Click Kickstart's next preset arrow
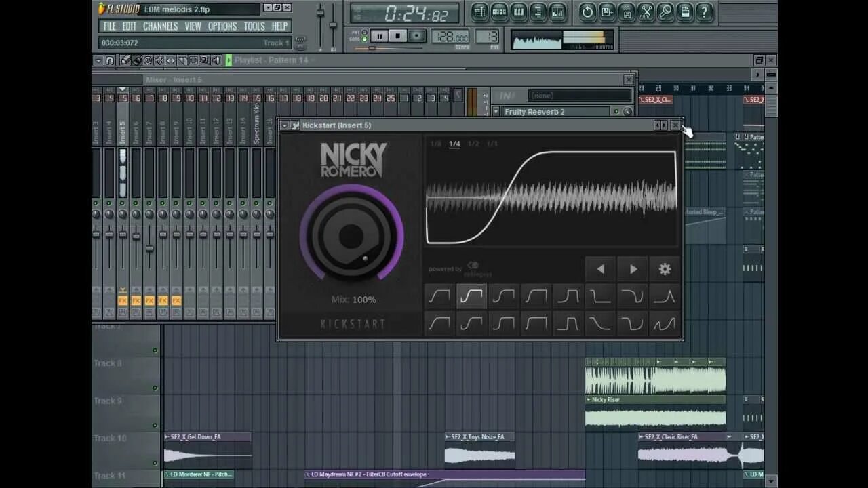Screen dimensions: 868x488 632,268
